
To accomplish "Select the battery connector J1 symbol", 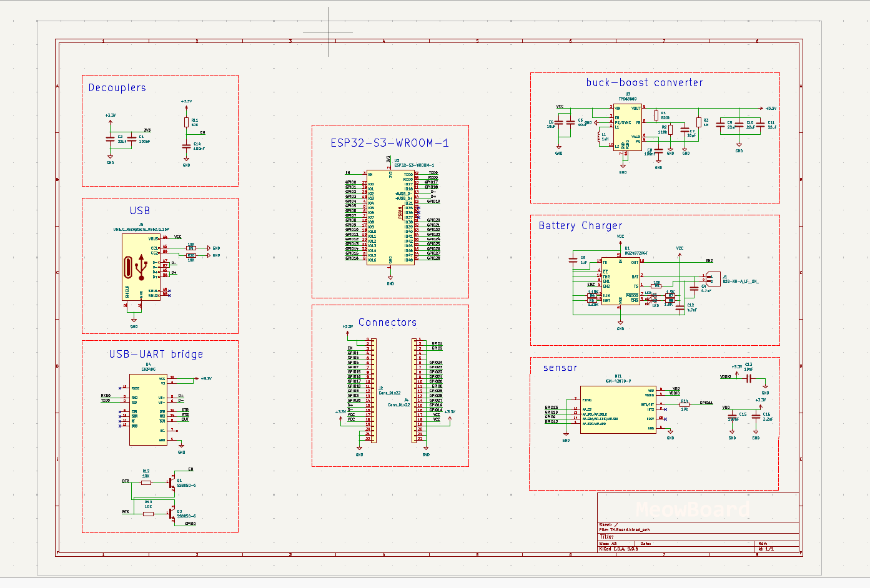I will point(713,278).
